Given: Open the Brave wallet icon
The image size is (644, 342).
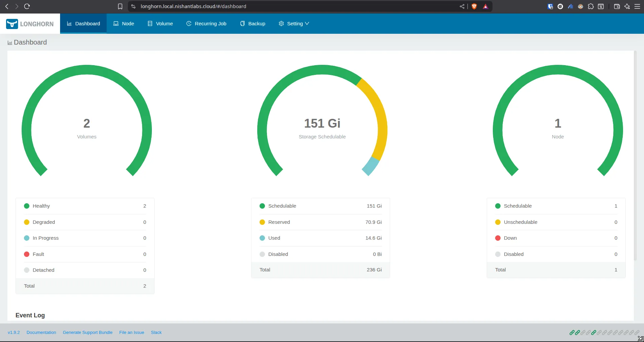Looking at the screenshot, I should [617, 6].
